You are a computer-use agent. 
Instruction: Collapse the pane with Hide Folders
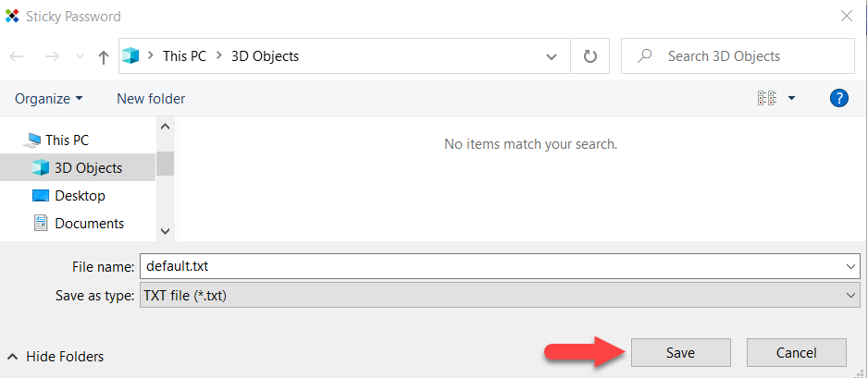point(56,357)
